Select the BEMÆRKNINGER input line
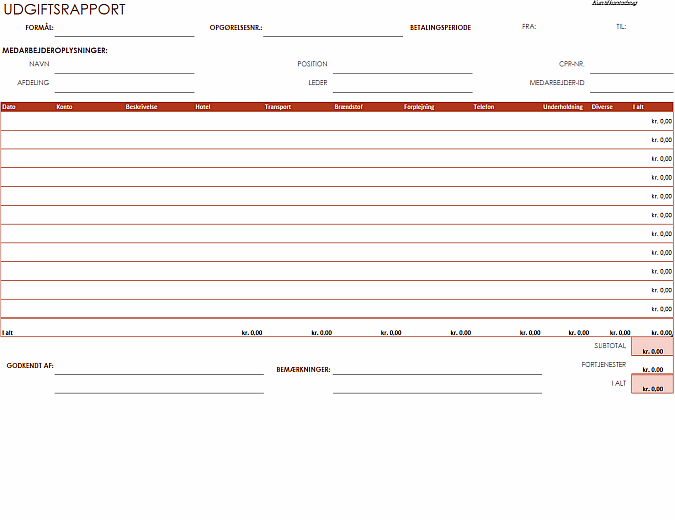 click(437, 367)
